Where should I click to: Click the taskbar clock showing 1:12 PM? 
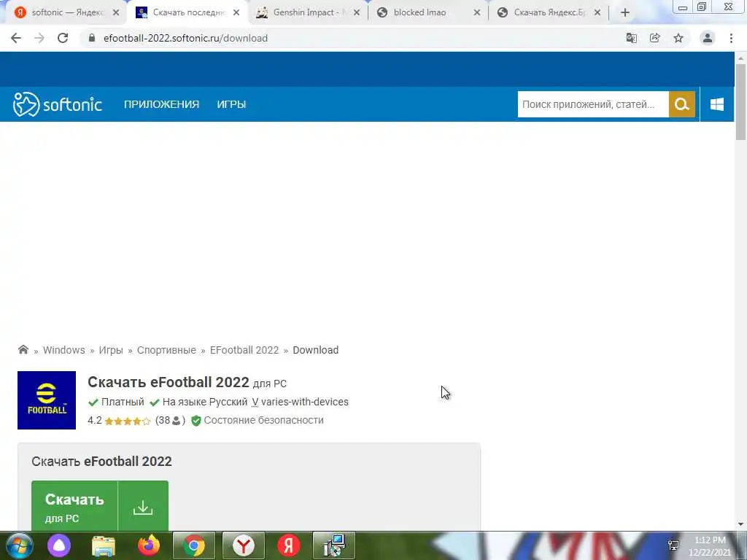point(709,546)
